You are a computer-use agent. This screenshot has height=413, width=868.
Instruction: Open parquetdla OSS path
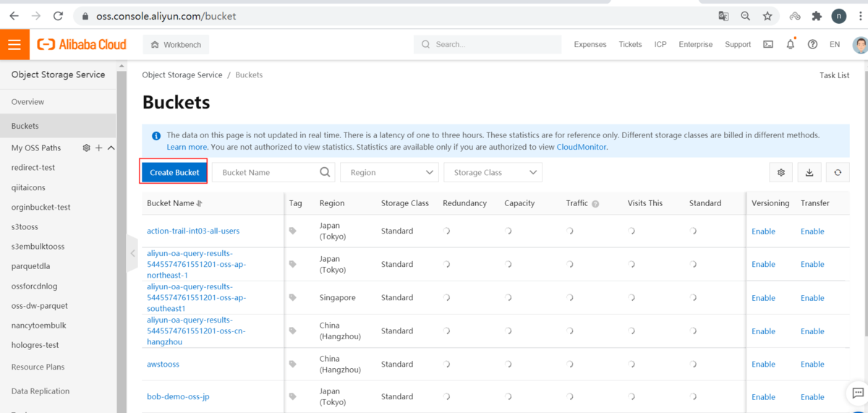coord(30,266)
